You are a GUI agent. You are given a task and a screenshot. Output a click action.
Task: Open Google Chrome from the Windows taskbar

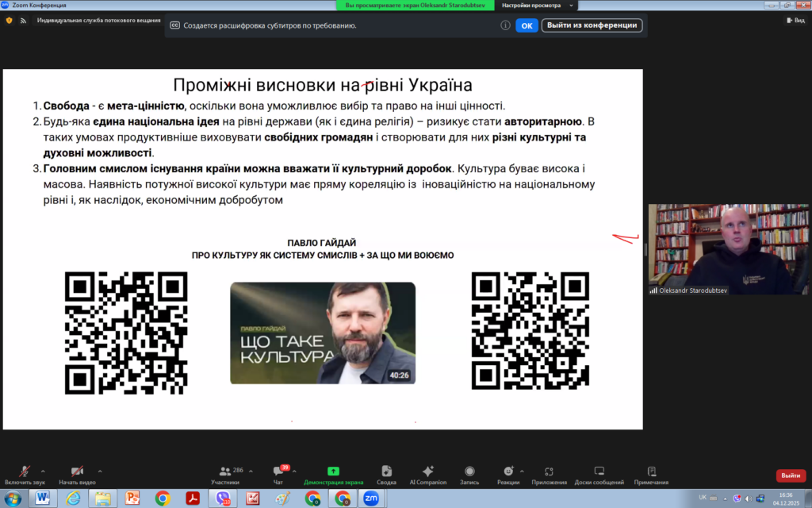(x=163, y=498)
